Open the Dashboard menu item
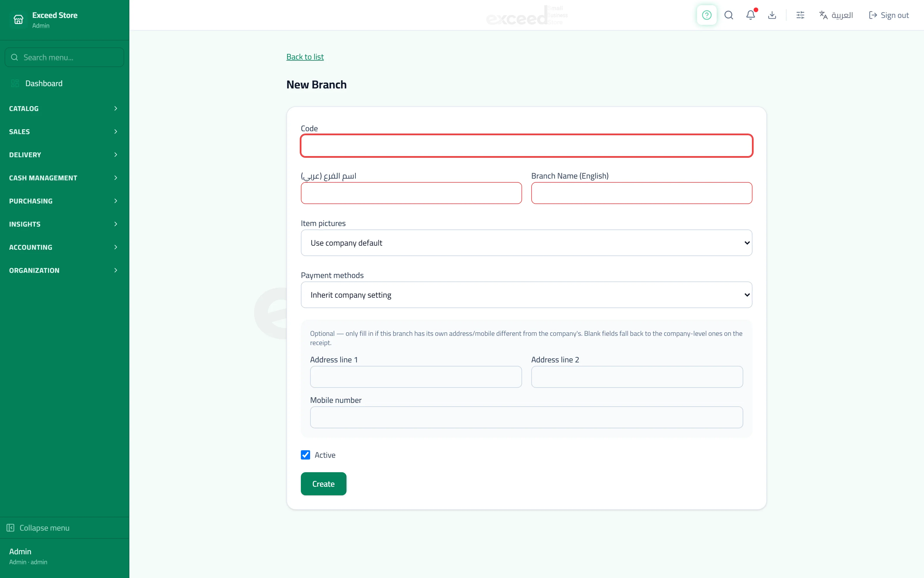The image size is (924, 578). (64, 83)
